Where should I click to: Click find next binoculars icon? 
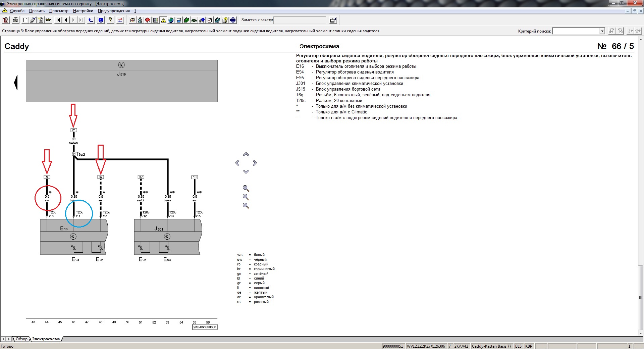(x=612, y=31)
